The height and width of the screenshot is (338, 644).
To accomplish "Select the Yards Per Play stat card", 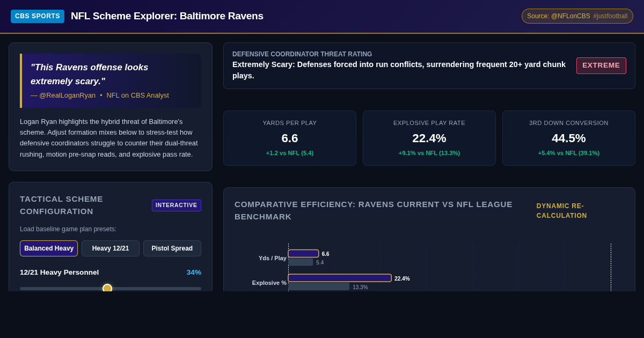I will [x=290, y=138].
